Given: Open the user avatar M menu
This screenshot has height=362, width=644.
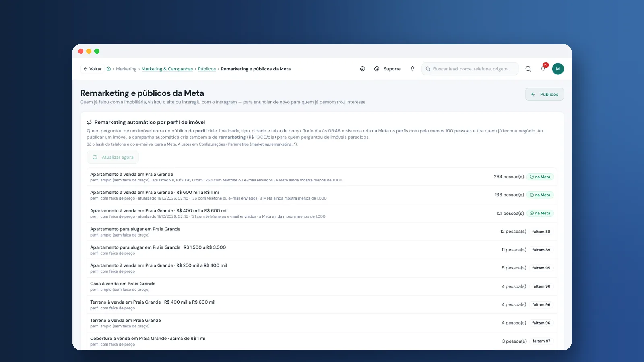Looking at the screenshot, I should click(558, 69).
